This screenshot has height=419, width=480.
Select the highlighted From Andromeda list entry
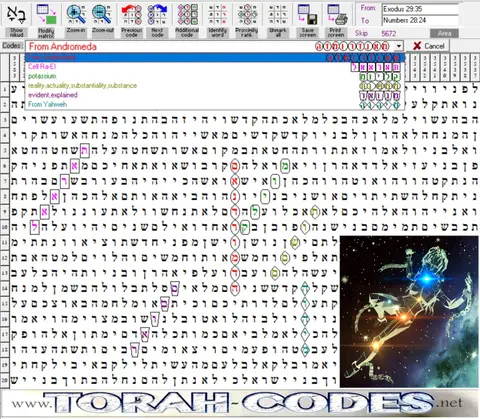215,57
